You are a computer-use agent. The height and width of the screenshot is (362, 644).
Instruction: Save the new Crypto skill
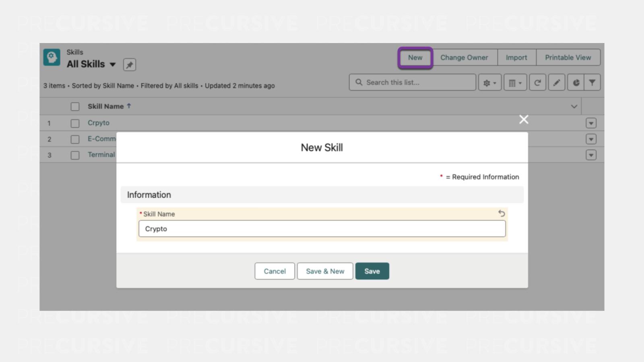(372, 271)
